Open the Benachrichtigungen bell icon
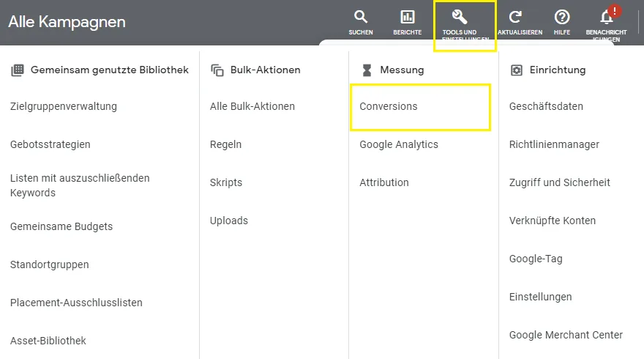Viewport: 644px width, 359px height. pyautogui.click(x=607, y=17)
